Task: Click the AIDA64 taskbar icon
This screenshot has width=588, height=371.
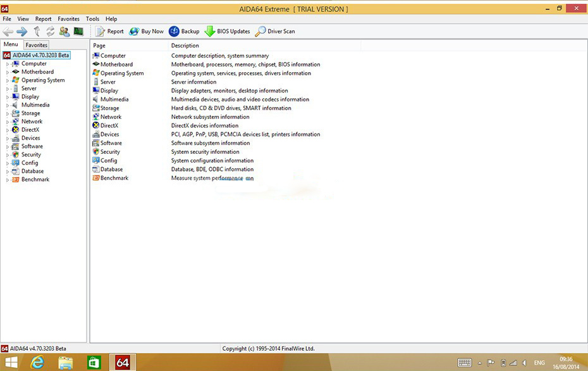Action: click(x=123, y=362)
